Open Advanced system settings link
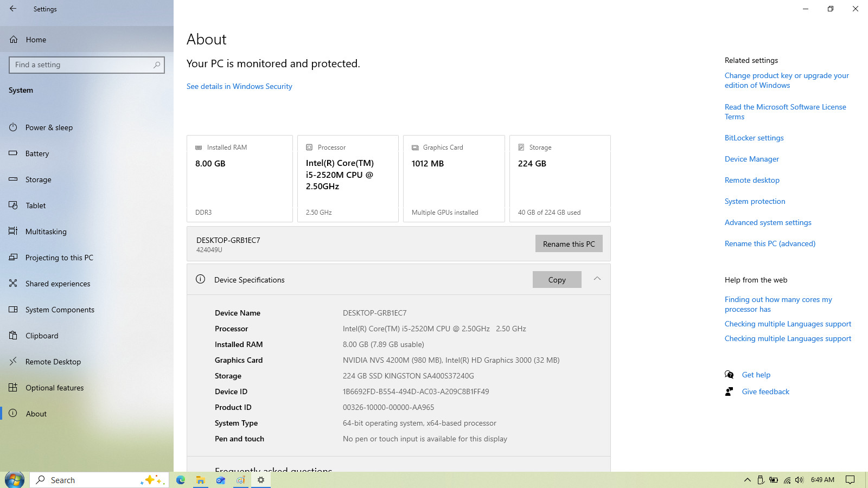This screenshot has height=488, width=868. [x=768, y=222]
